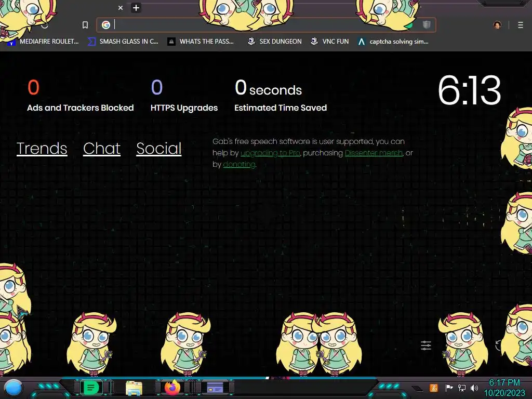Image resolution: width=532 pixels, height=399 pixels.
Task: Open captcha solving sim... bookmark
Action: point(393,42)
